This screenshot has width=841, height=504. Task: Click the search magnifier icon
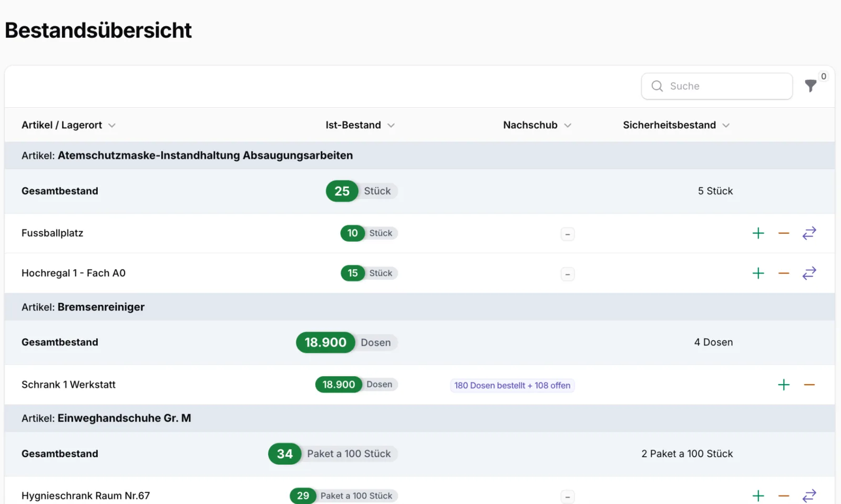[x=657, y=86]
